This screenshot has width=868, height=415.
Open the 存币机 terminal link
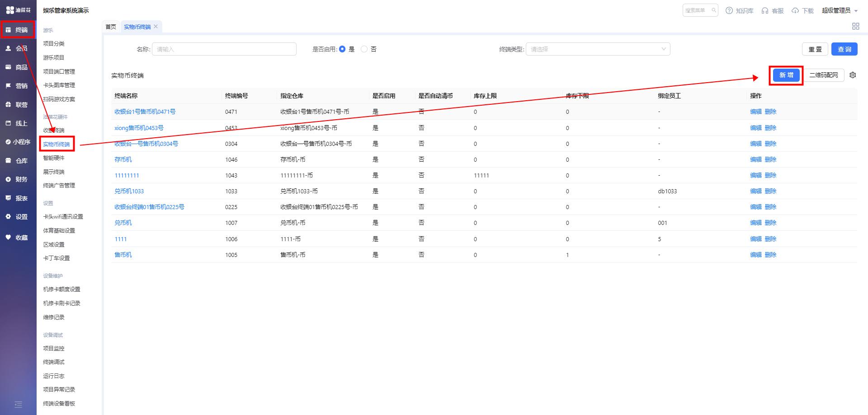123,159
